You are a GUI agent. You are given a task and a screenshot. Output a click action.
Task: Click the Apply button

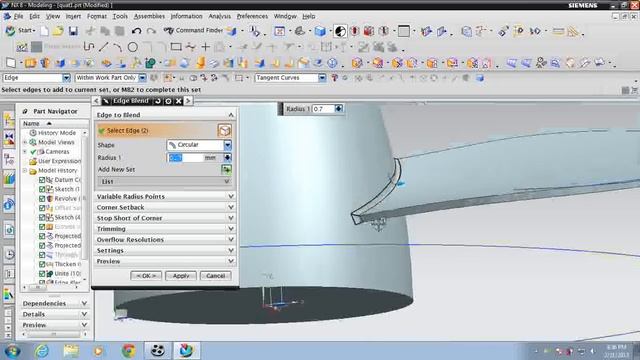pyautogui.click(x=180, y=276)
